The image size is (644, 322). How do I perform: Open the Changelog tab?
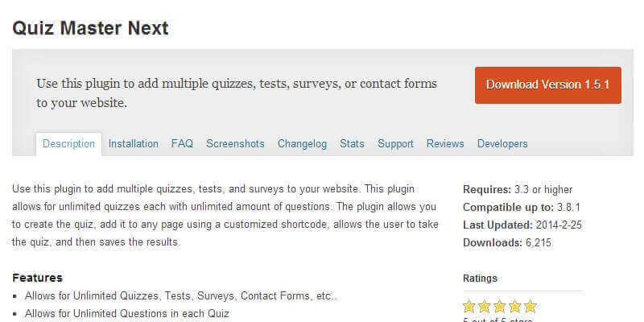[x=302, y=144]
